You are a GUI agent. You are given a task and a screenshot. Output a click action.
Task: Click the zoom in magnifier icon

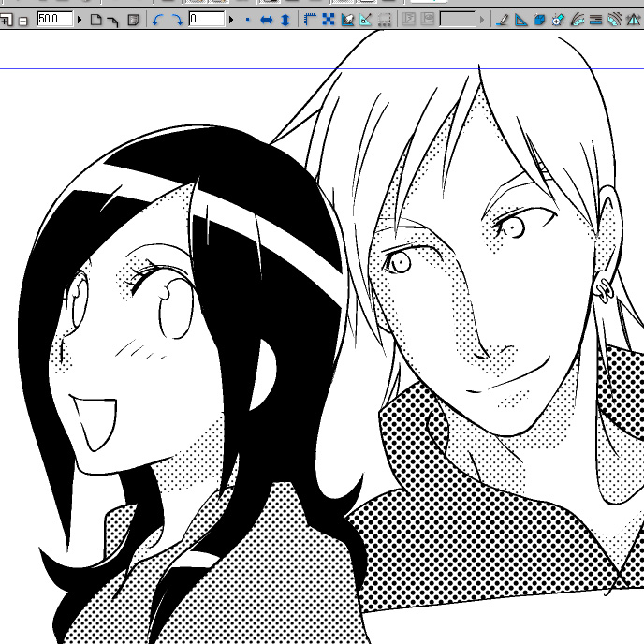(x=7, y=20)
